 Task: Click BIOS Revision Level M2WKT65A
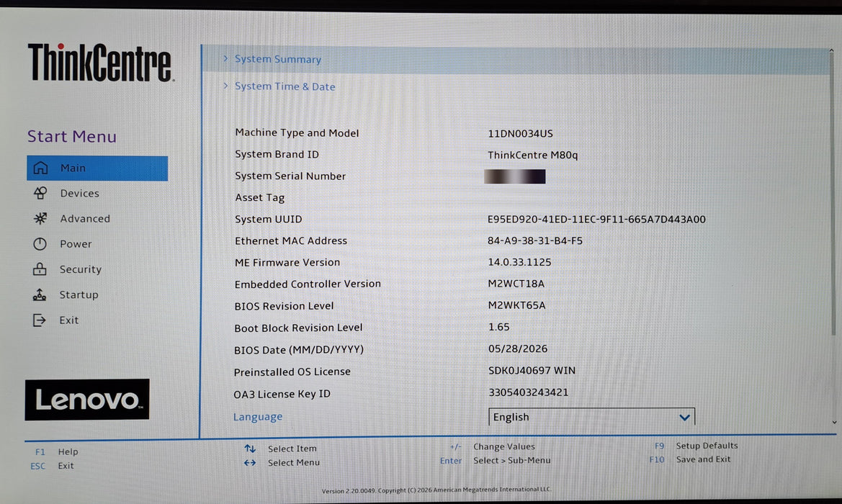click(x=516, y=305)
